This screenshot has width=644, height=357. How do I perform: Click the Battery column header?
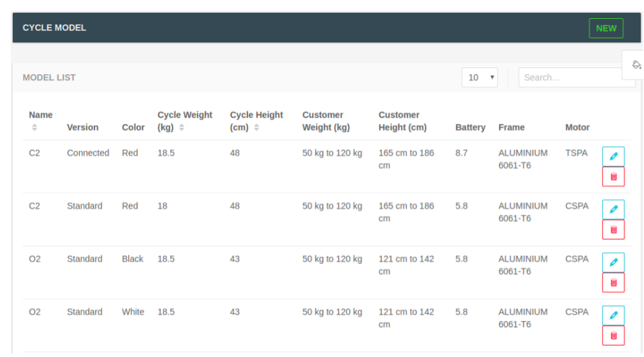(470, 127)
